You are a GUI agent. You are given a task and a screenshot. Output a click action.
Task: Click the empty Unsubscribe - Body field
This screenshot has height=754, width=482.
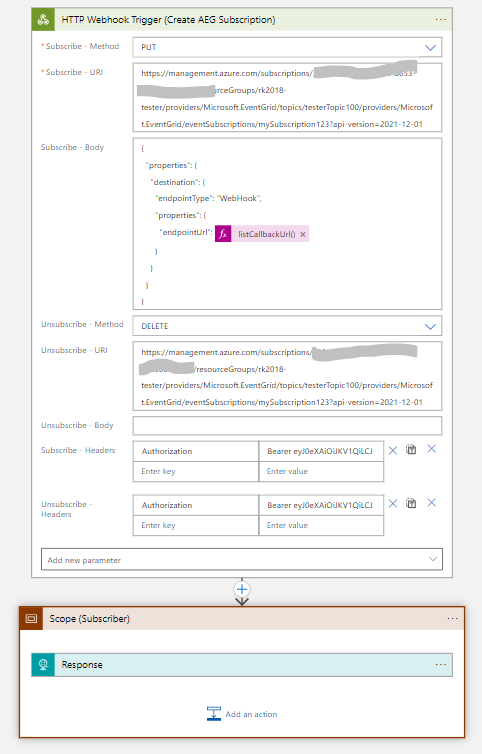287,426
